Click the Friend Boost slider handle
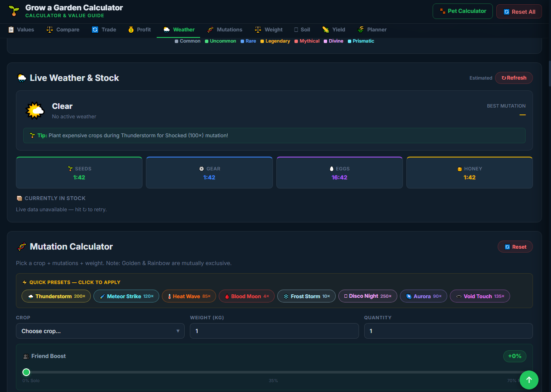The width and height of the screenshot is (551, 392). pyautogui.click(x=26, y=372)
